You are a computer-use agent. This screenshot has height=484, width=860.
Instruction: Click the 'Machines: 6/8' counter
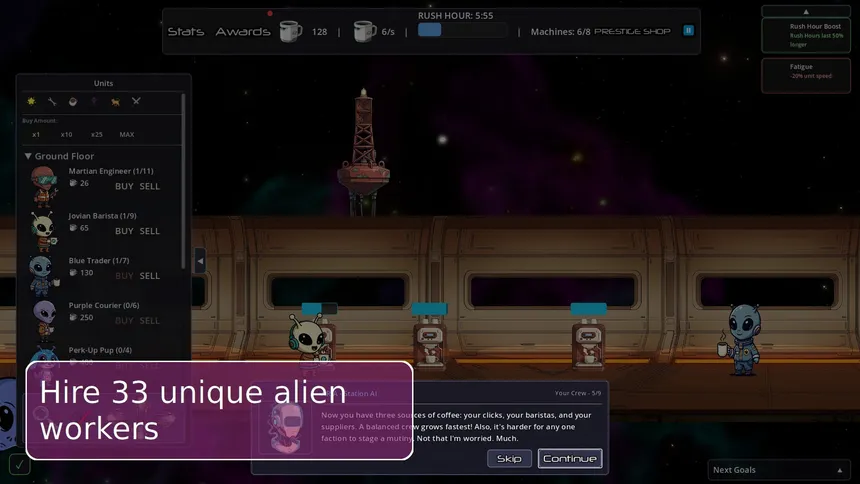tap(560, 32)
